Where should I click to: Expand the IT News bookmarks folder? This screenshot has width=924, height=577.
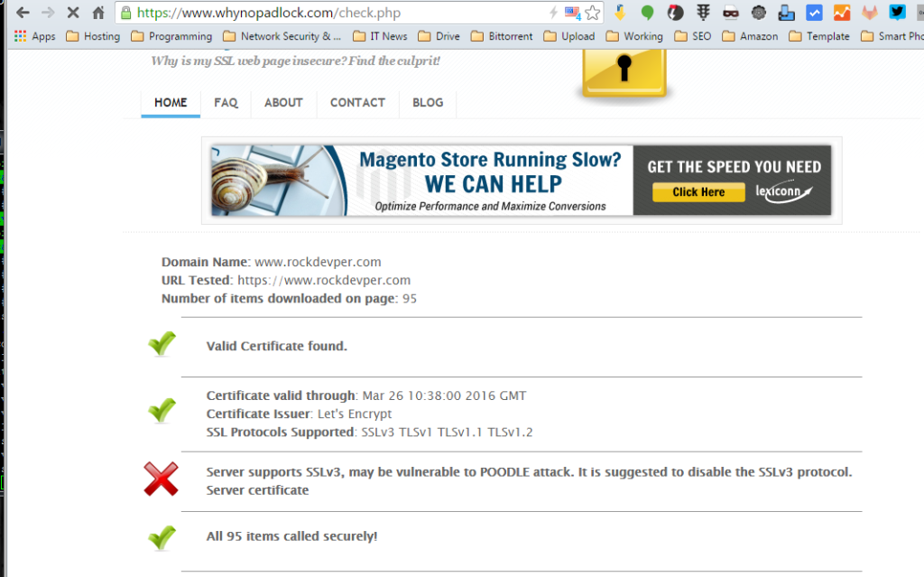pyautogui.click(x=380, y=37)
